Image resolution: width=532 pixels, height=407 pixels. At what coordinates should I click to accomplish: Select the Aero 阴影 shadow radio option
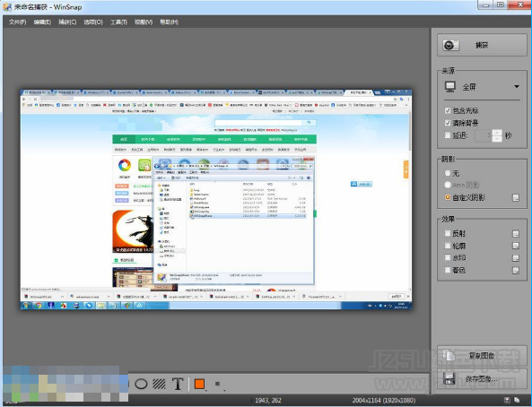pyautogui.click(x=448, y=185)
